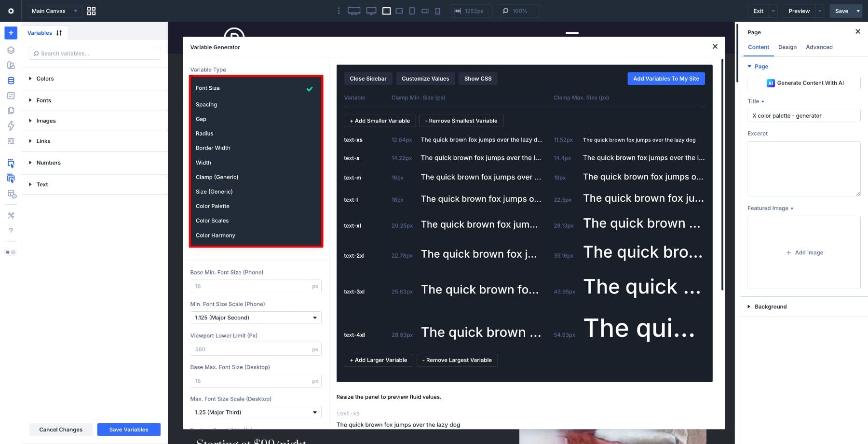The image size is (868, 444).
Task: Click the tools wrench icon in sidebar
Action: pos(11,215)
